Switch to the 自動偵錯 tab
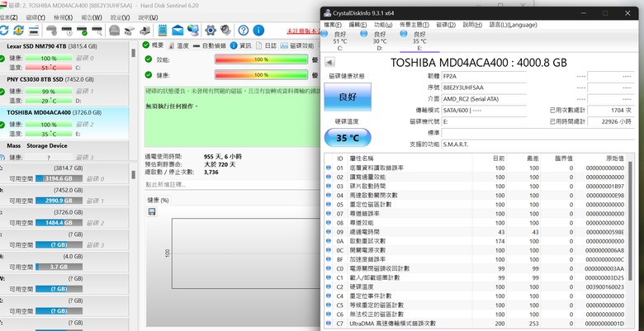The image size is (644, 331). (210, 45)
